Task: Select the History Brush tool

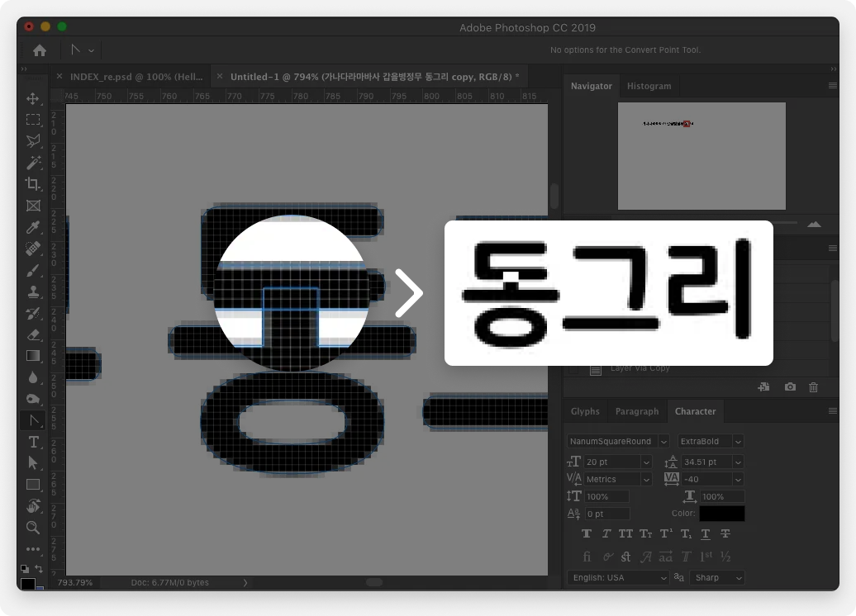Action: pos(33,313)
